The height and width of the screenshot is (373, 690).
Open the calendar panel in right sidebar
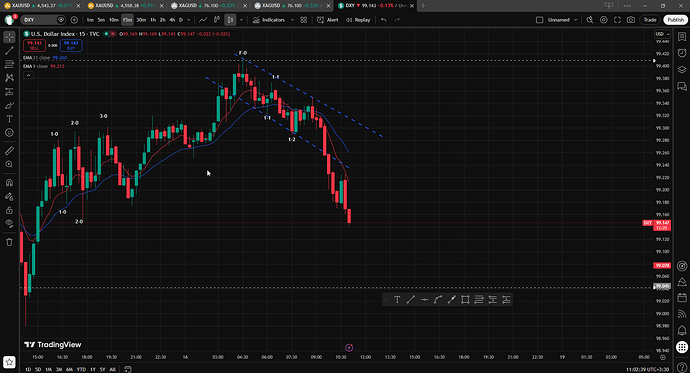coord(682,298)
